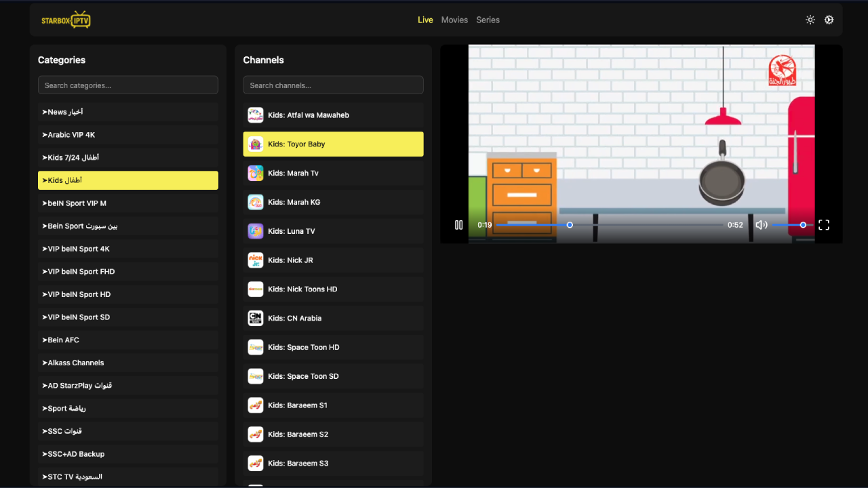Viewport: 868px width, 488px height.
Task: Open the beIN Sport VIP M category
Action: click(128, 203)
